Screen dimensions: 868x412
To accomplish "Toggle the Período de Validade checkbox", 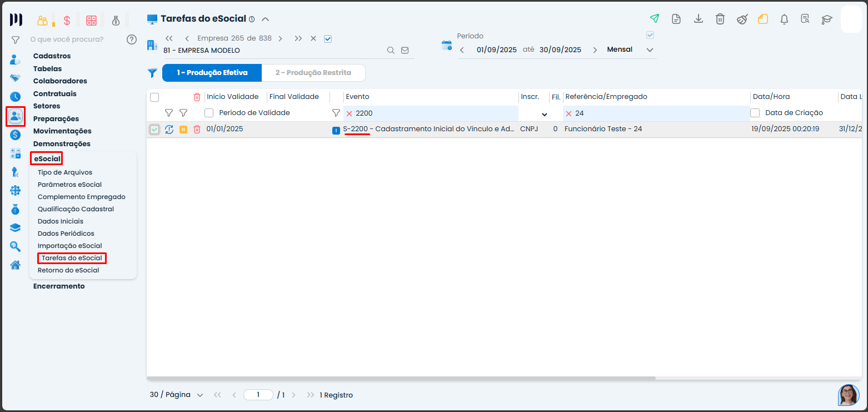I will [209, 113].
